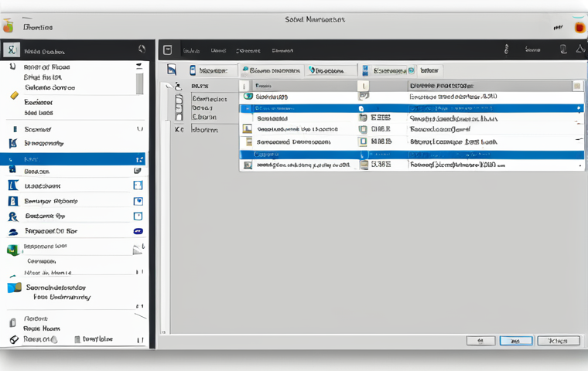Toggle the small gray checkbox right of the lock icon row

[x=137, y=171]
